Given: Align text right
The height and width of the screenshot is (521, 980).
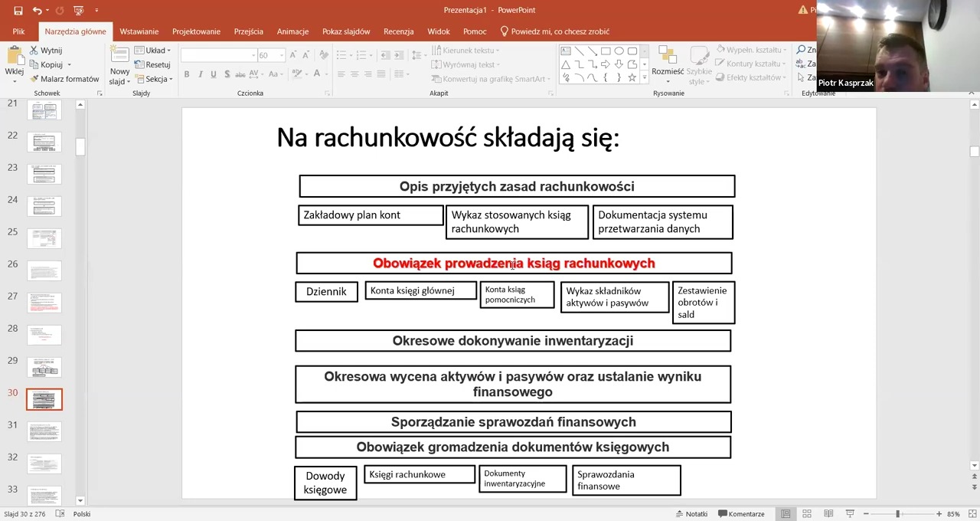Looking at the screenshot, I should tap(368, 74).
